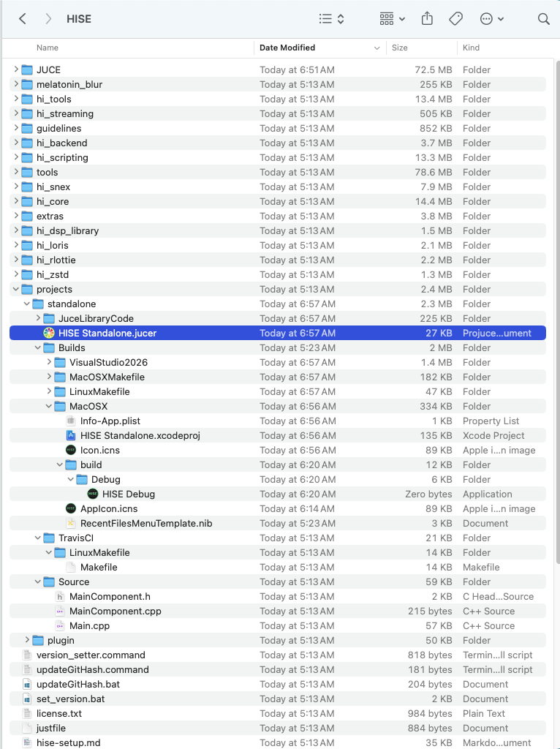Open the More actions ellipsis menu

(x=492, y=18)
